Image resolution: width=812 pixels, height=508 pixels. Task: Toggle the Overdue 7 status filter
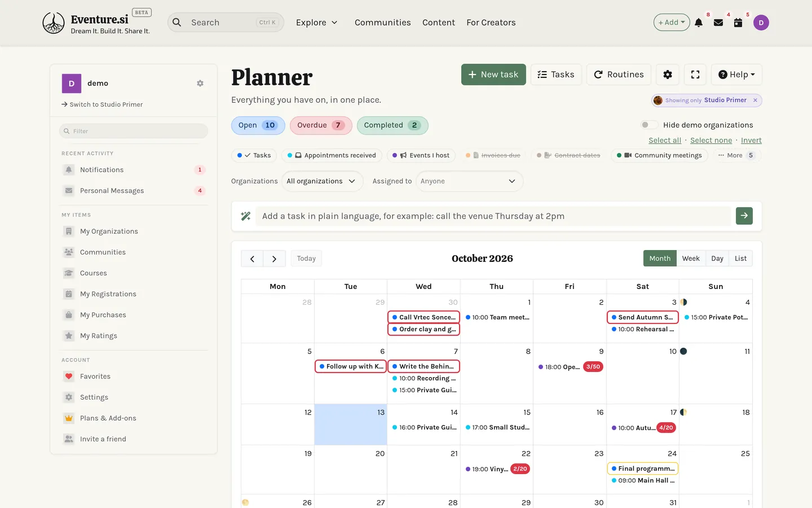[321, 125]
